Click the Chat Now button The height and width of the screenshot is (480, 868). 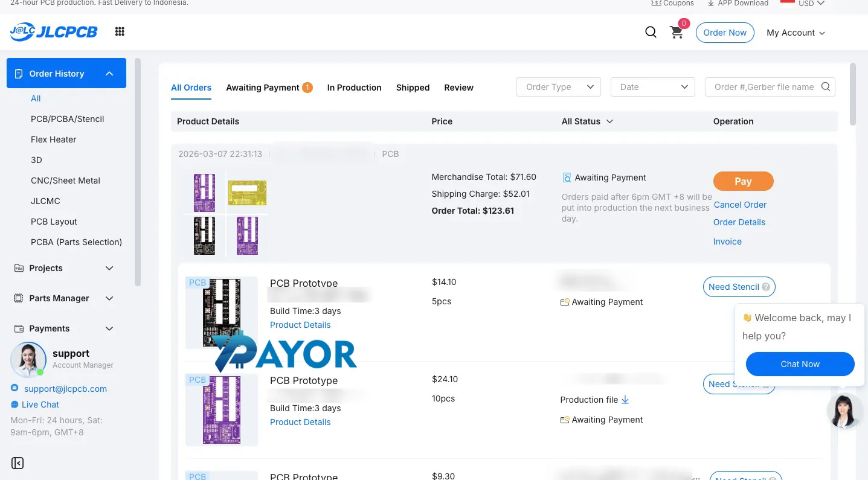click(800, 364)
